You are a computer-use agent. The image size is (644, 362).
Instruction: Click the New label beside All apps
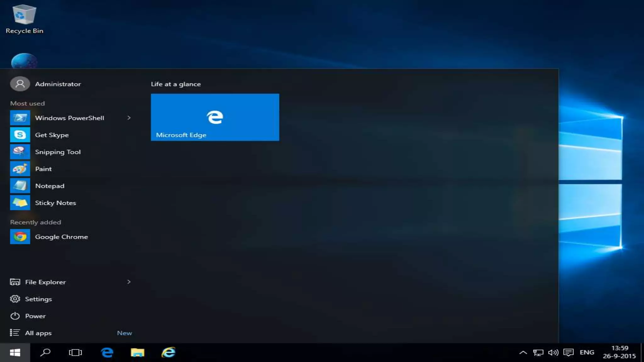[x=125, y=333]
